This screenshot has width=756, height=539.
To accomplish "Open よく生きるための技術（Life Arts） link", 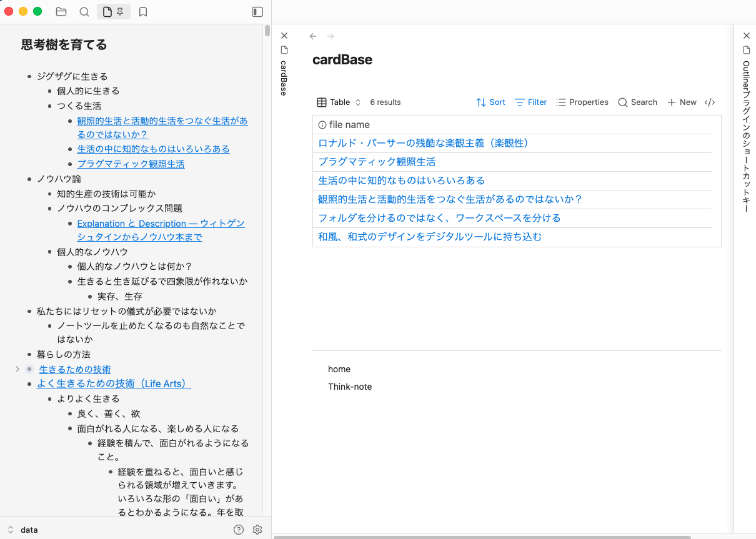I will pos(114,384).
